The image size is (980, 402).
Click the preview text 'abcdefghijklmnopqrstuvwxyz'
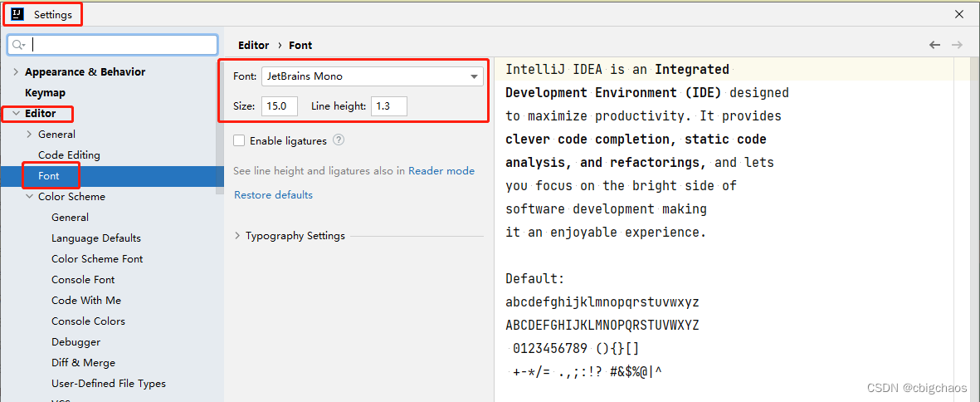click(602, 302)
